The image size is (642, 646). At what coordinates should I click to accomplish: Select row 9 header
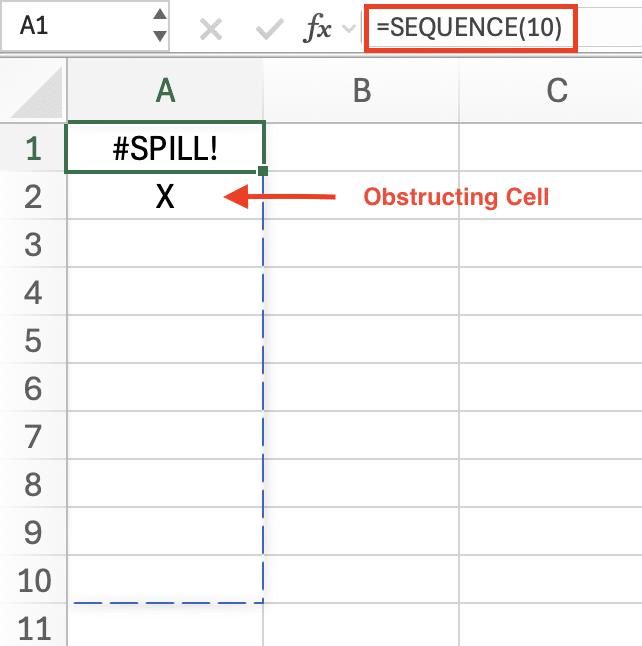point(33,531)
